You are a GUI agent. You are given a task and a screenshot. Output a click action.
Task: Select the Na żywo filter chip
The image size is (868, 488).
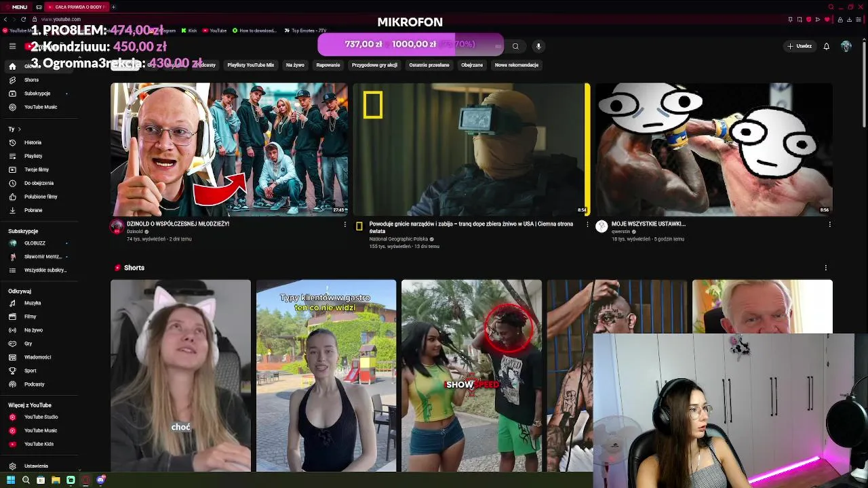(295, 65)
